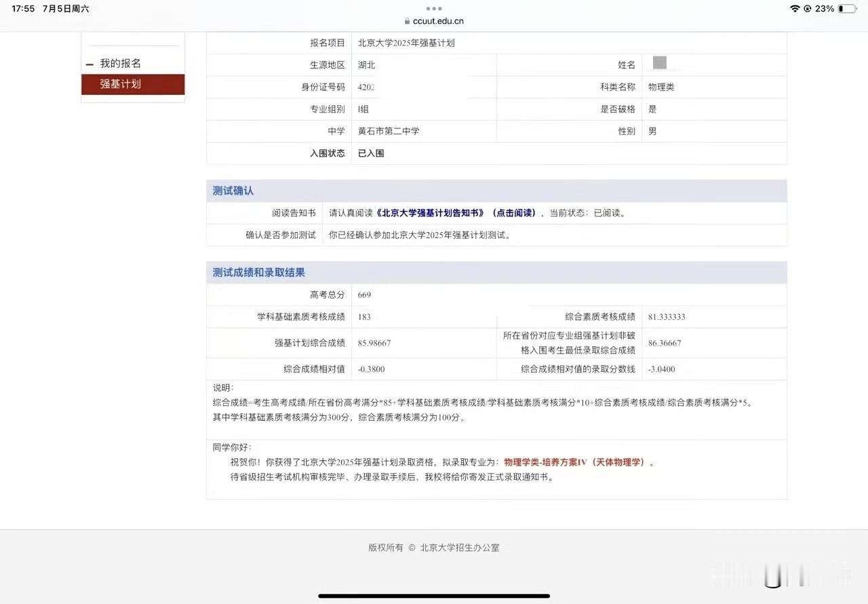Open 我的报名 sidebar heading
The image size is (868, 604).
[x=121, y=63]
